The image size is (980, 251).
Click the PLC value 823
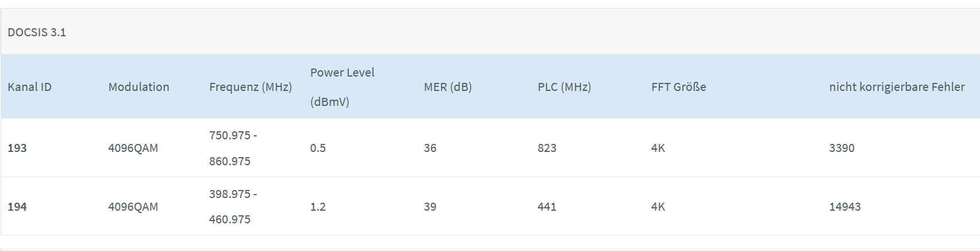click(547, 148)
